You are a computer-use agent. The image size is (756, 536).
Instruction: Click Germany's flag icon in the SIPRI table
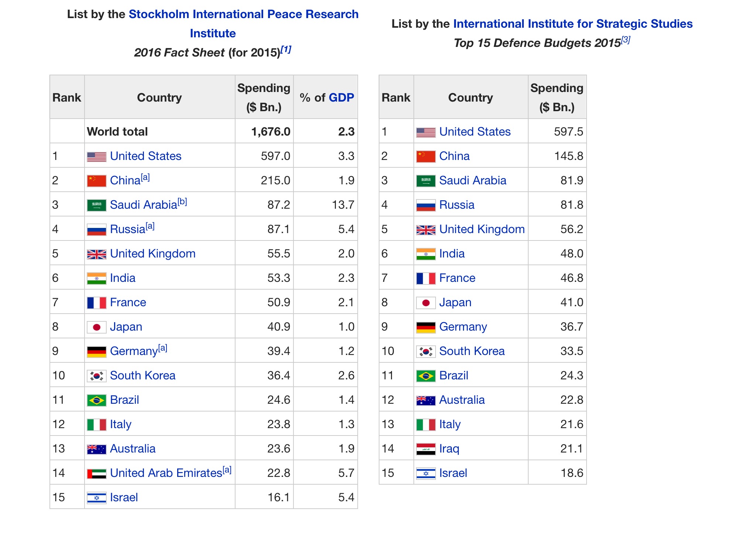coord(97,352)
